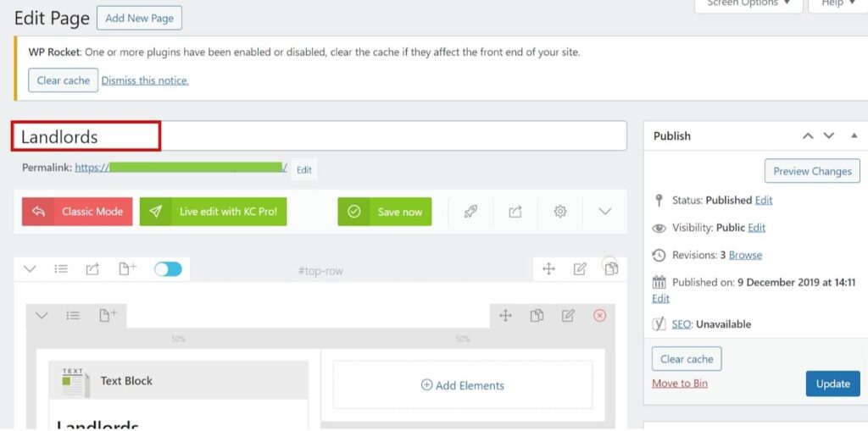Click the Update button
The height and width of the screenshot is (431, 868).
click(833, 384)
